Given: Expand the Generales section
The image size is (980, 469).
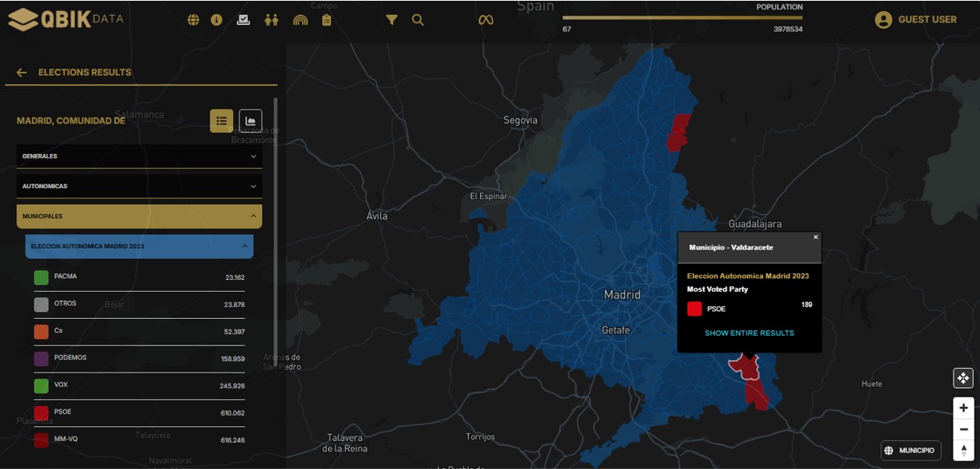Looking at the screenshot, I should (x=139, y=156).
